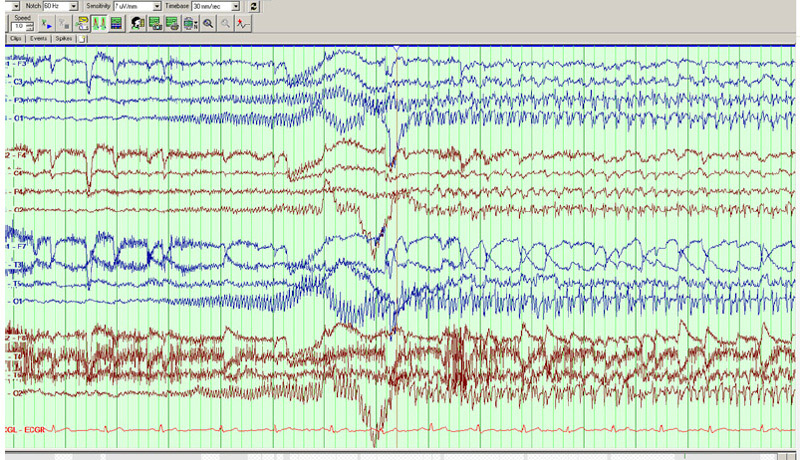
Task: Click the person head toolbar icon
Action: [x=137, y=22]
